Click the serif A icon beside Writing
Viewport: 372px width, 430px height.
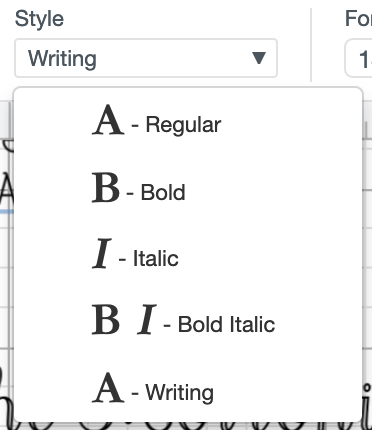pyautogui.click(x=108, y=388)
